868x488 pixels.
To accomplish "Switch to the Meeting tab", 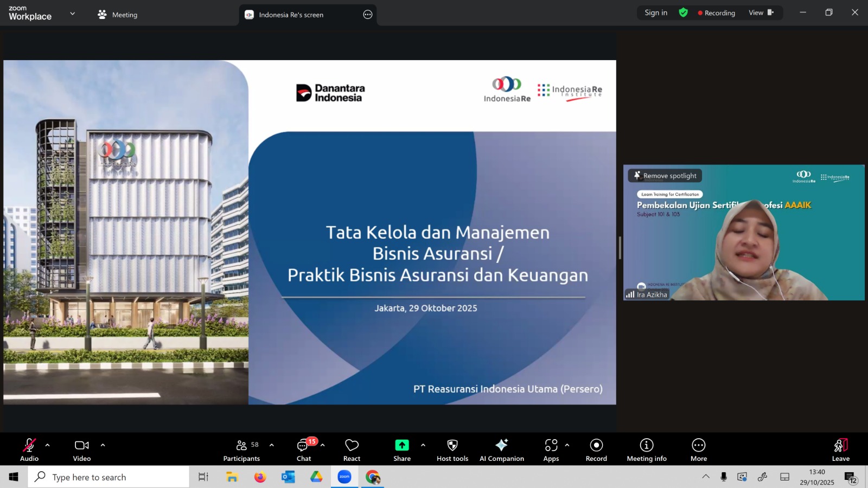I will 118,15.
